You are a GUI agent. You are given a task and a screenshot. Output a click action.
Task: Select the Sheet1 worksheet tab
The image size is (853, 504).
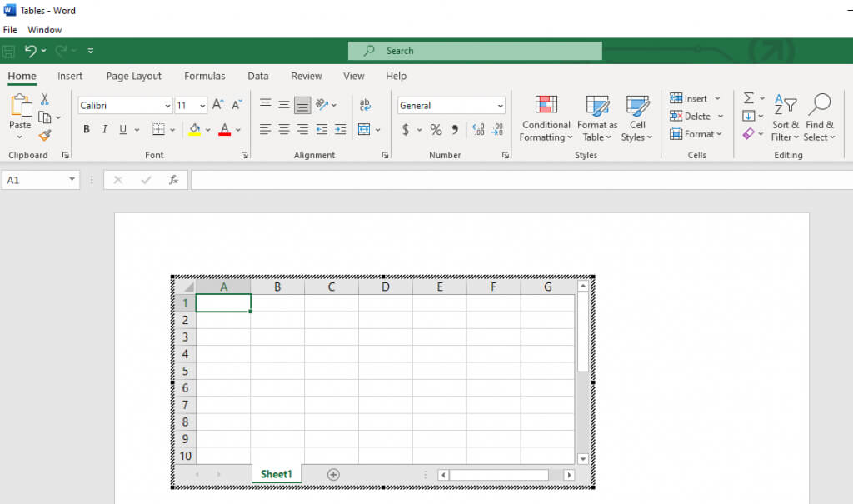[277, 474]
